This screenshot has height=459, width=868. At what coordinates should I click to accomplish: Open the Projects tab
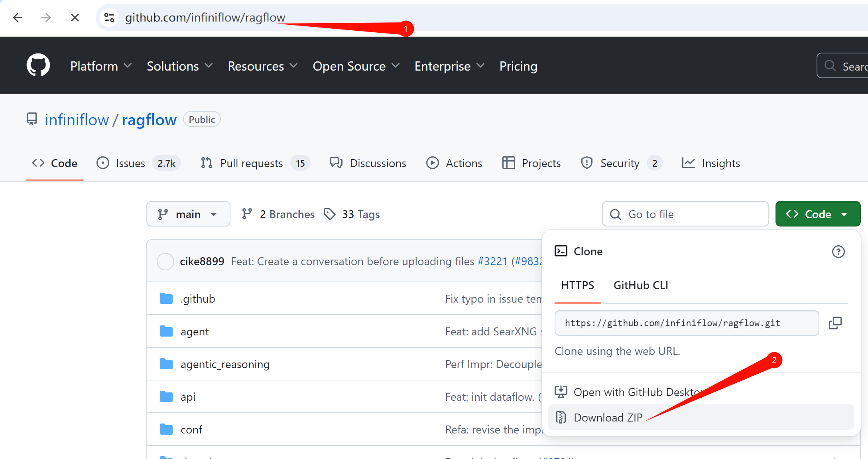pos(531,163)
